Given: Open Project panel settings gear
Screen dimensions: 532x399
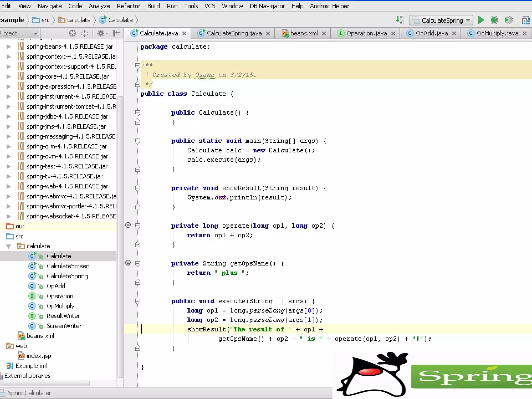Looking at the screenshot, I should click(x=101, y=33).
